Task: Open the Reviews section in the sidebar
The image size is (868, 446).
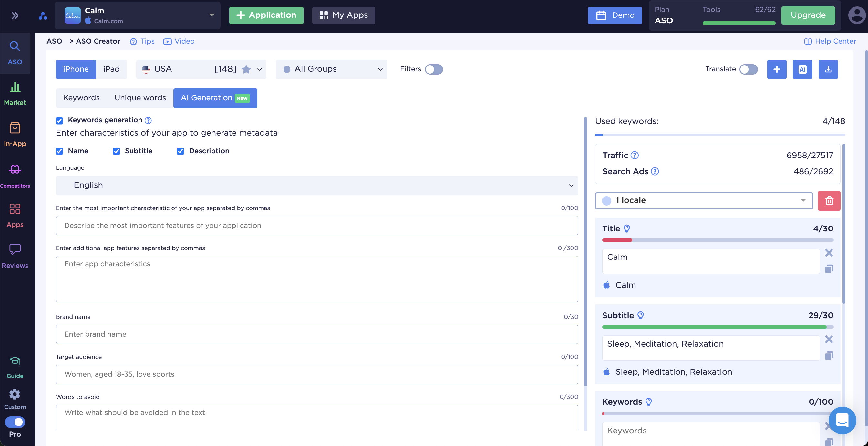Action: click(15, 256)
